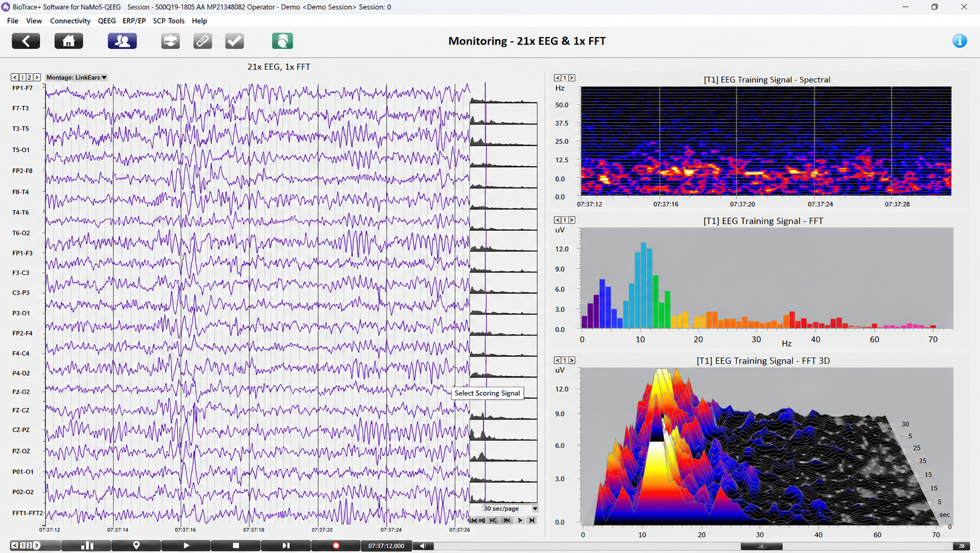The image size is (980, 553).
Task: Click the FZ-CZ mini spectrum thumbnail
Action: pyautogui.click(x=503, y=409)
